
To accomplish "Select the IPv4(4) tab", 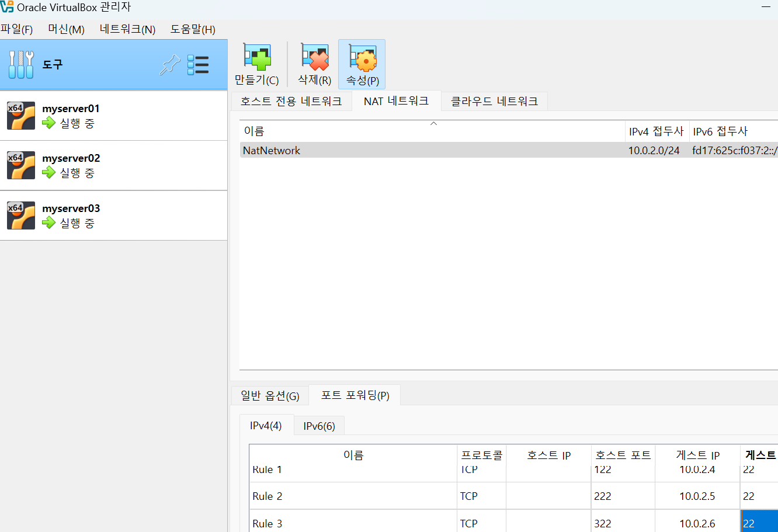I will pyautogui.click(x=266, y=426).
